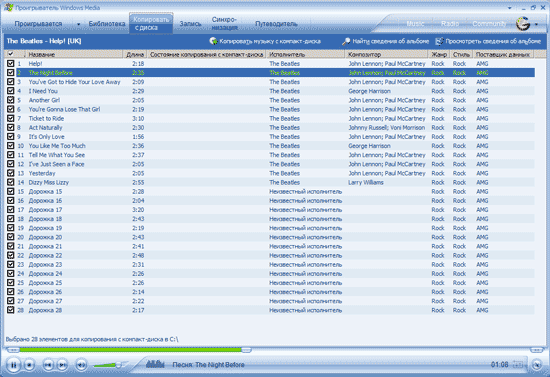This screenshot has height=377, width=550.
Task: Open the online store globe logo
Action: [x=523, y=24]
